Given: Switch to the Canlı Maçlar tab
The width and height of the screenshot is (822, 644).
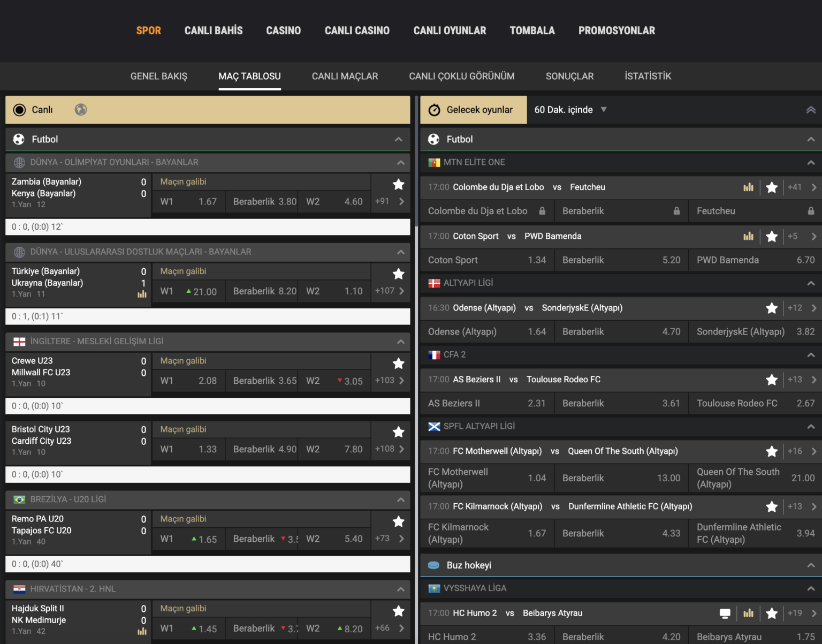Looking at the screenshot, I should [x=345, y=76].
